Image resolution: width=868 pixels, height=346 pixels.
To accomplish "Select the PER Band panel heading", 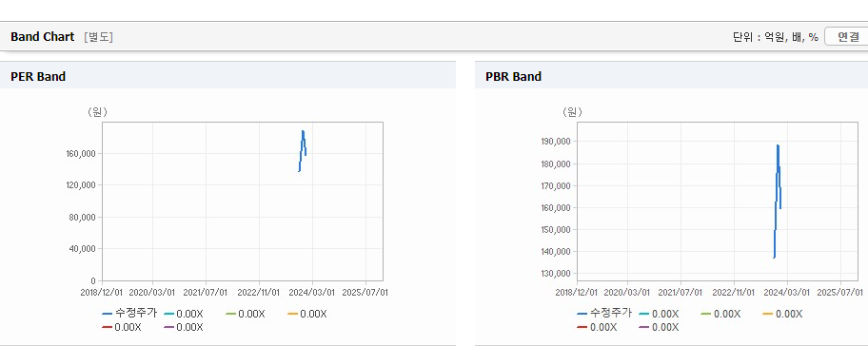I will (x=38, y=77).
